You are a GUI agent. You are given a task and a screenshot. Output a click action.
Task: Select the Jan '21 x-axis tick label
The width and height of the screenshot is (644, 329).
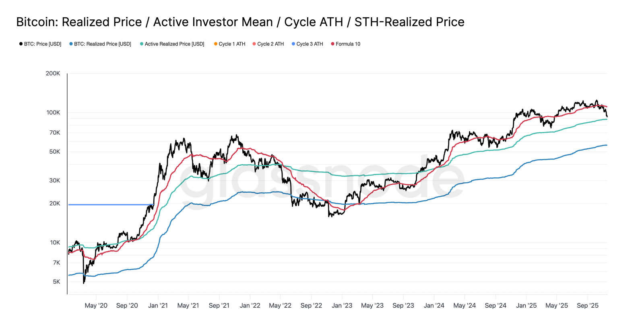pos(158,305)
